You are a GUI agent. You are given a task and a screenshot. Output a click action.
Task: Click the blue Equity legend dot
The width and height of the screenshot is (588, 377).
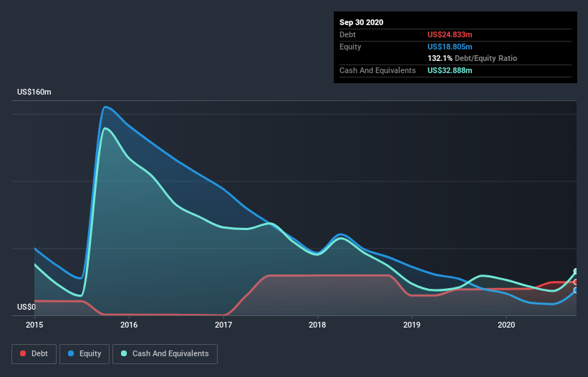tap(71, 353)
